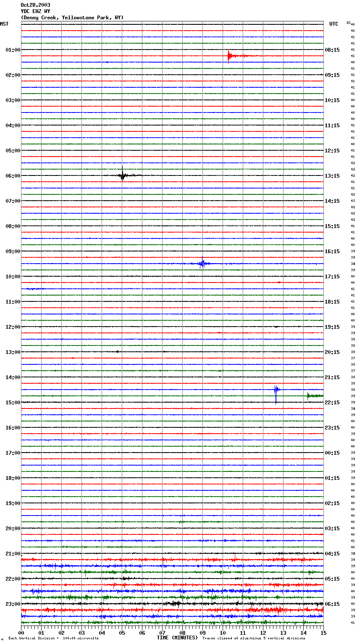Click the 05 minute tick on bottom axis
The width and height of the screenshot is (357, 644).
[x=122, y=633]
